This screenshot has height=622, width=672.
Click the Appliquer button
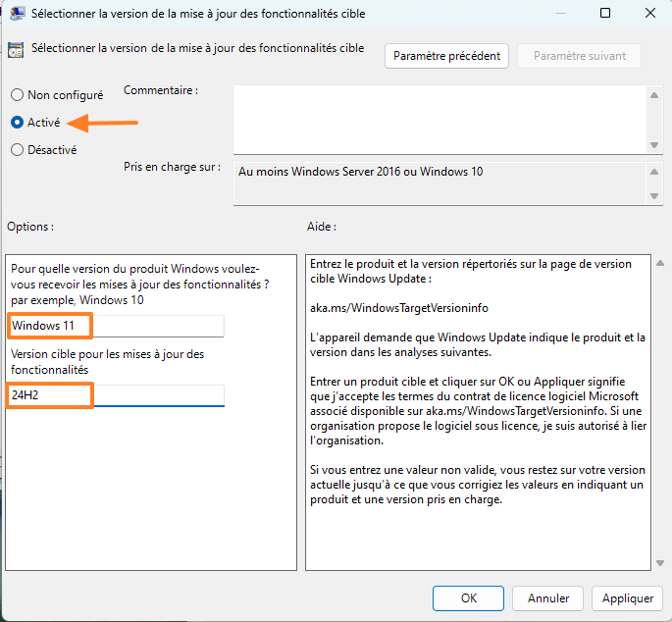click(628, 598)
